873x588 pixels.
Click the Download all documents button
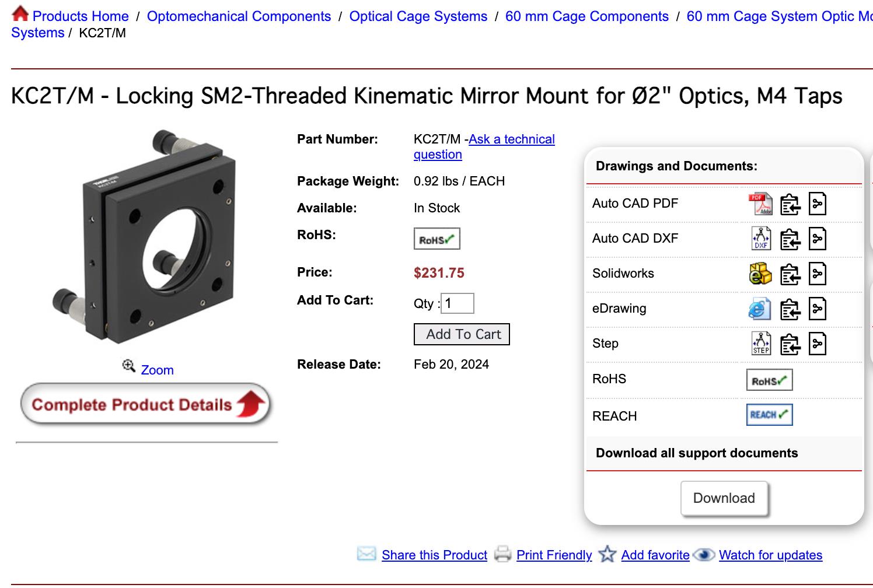click(x=724, y=498)
